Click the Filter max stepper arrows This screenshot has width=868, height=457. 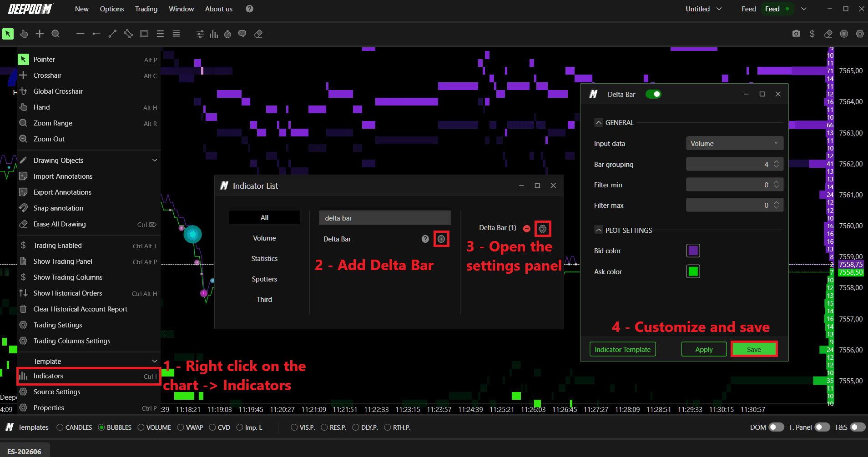(x=777, y=205)
